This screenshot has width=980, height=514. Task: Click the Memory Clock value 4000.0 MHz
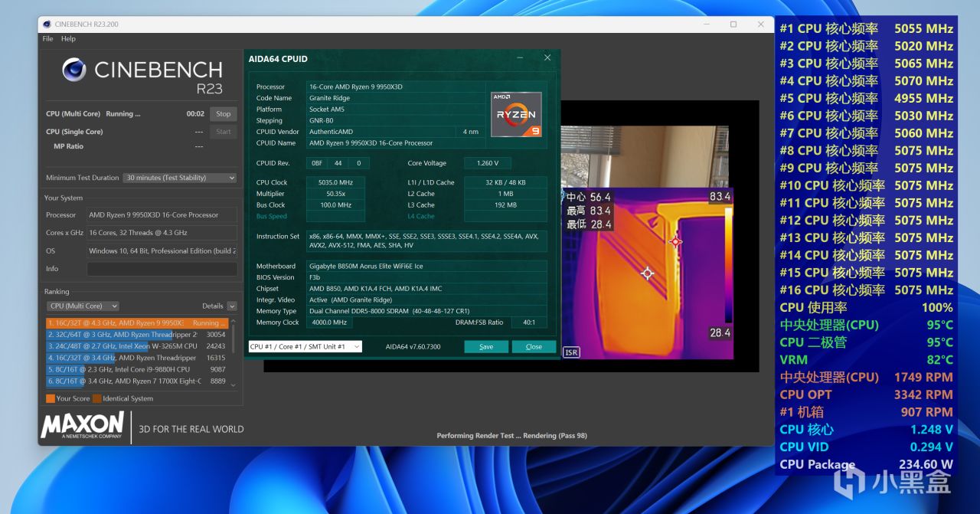pyautogui.click(x=329, y=322)
